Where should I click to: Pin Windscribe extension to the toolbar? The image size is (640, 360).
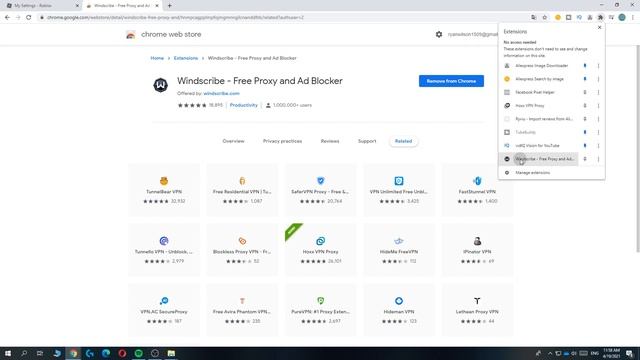(585, 159)
